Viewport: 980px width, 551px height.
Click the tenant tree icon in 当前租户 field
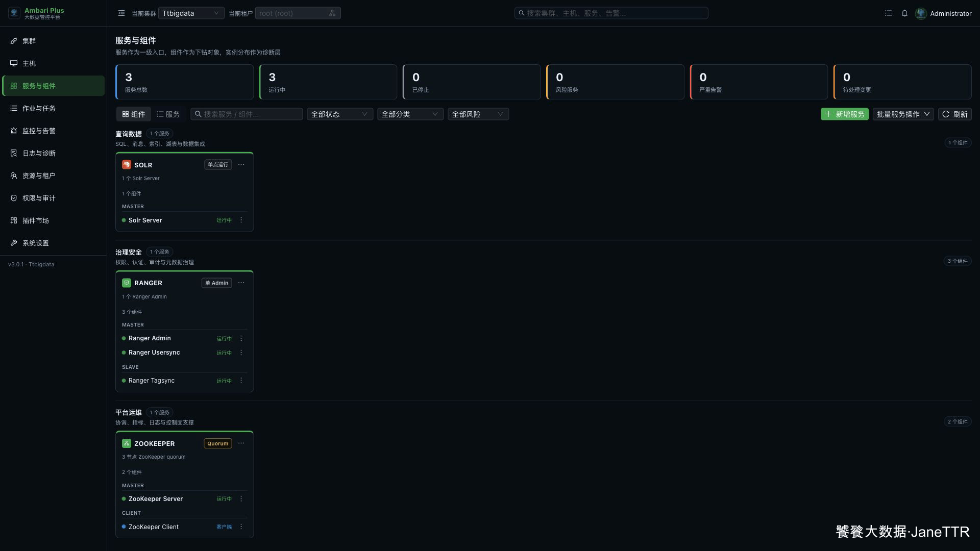[x=332, y=13]
